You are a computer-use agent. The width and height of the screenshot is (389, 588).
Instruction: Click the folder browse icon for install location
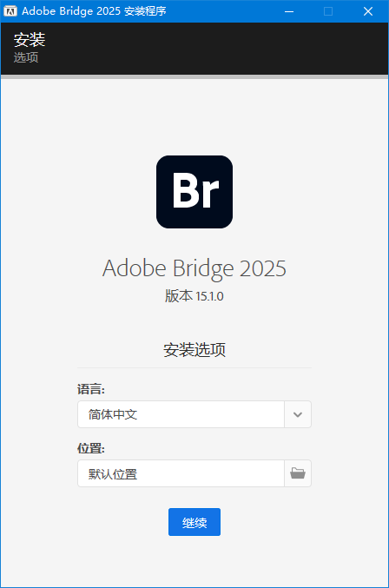pos(298,473)
